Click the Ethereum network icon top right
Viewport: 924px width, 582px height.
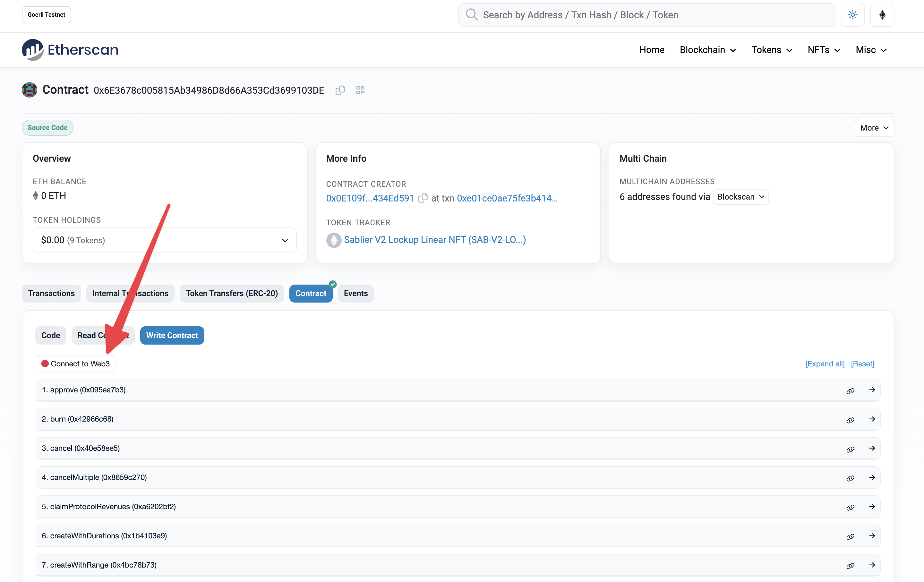tap(882, 14)
